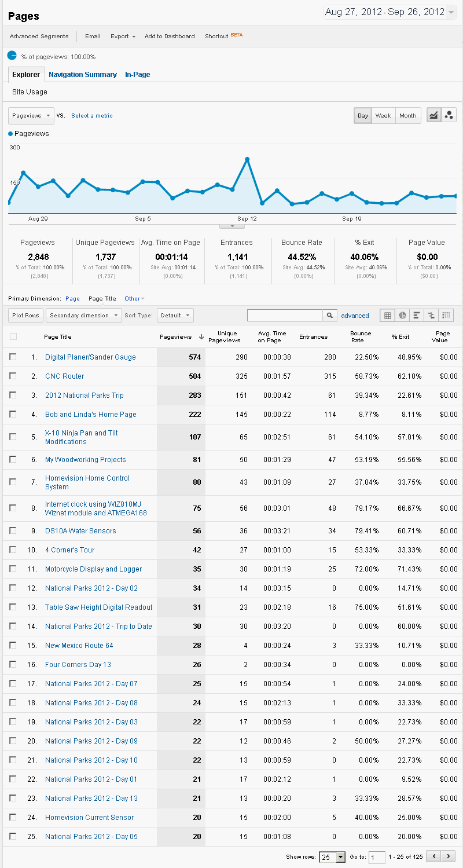
Task: Open the pivot table view icon
Action: pyautogui.click(x=447, y=315)
